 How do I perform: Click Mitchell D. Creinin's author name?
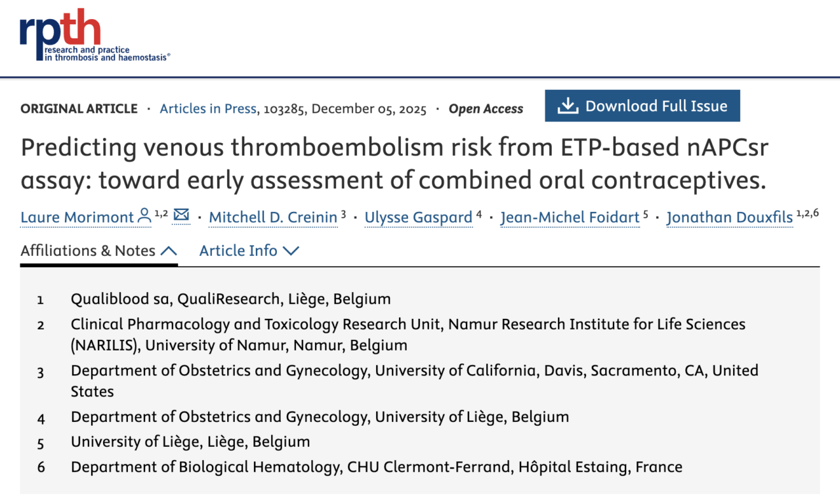coord(273,217)
